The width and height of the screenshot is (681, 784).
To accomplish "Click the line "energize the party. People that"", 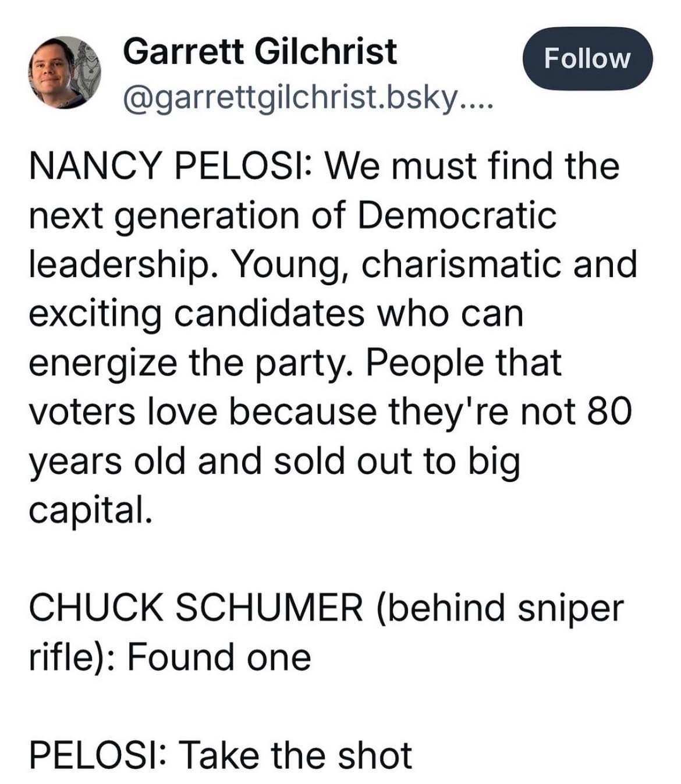I will pyautogui.click(x=295, y=362).
